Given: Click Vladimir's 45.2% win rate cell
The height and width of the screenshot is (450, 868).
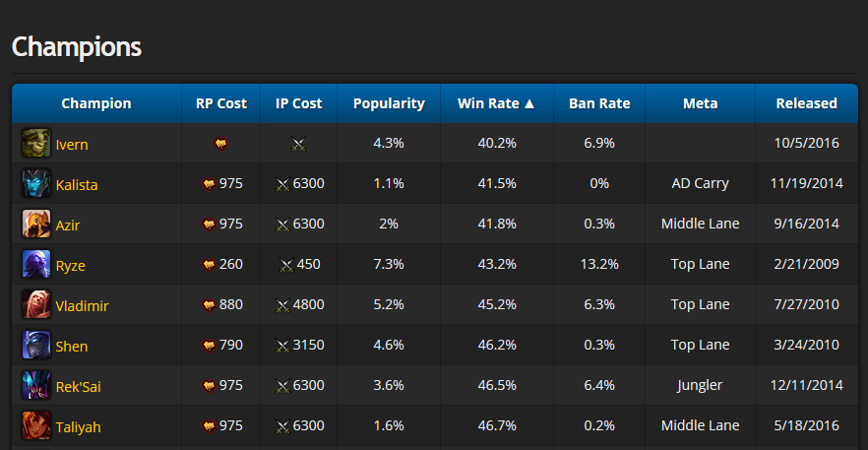Looking at the screenshot, I should point(497,305).
